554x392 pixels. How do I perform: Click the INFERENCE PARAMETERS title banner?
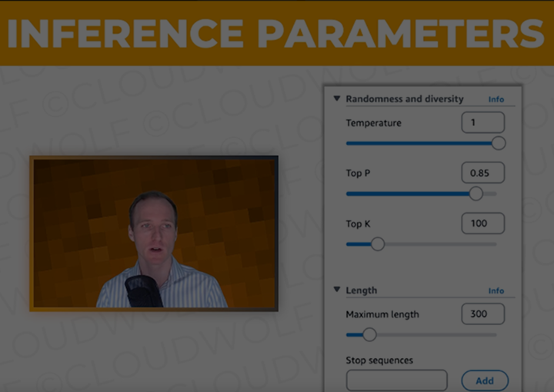[277, 33]
